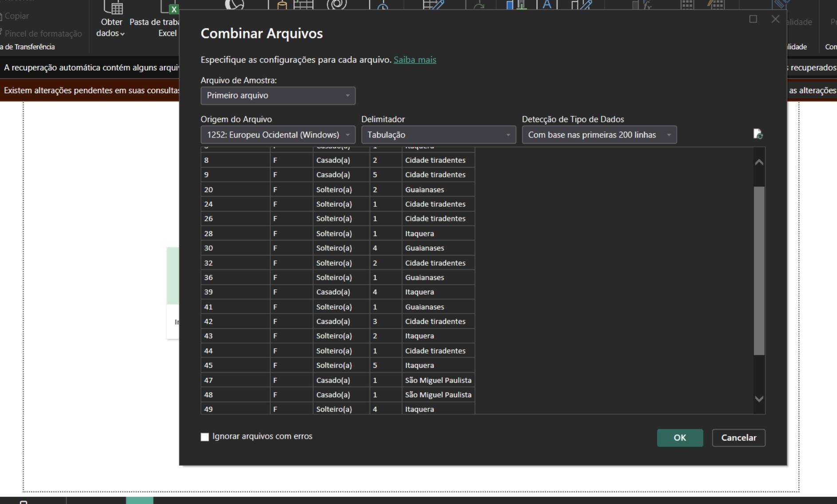Select São Miguel Paulista in row 47
Image resolution: width=837 pixels, height=504 pixels.
(x=438, y=380)
